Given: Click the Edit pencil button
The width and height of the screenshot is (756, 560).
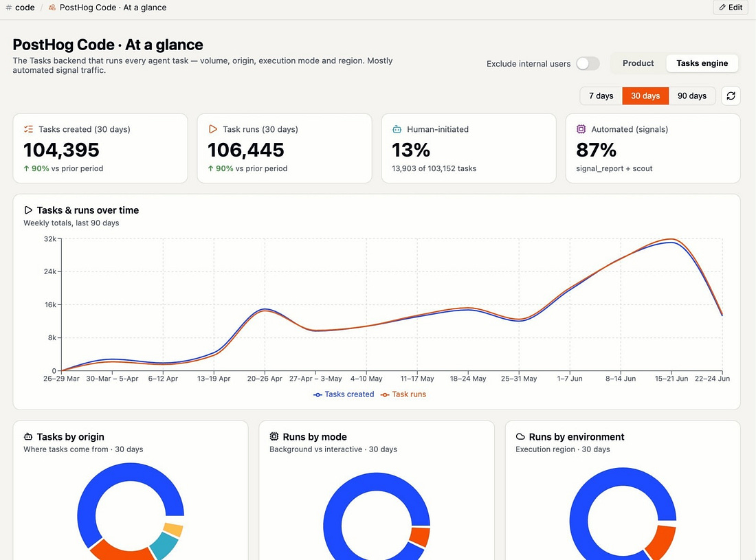Looking at the screenshot, I should pos(731,8).
